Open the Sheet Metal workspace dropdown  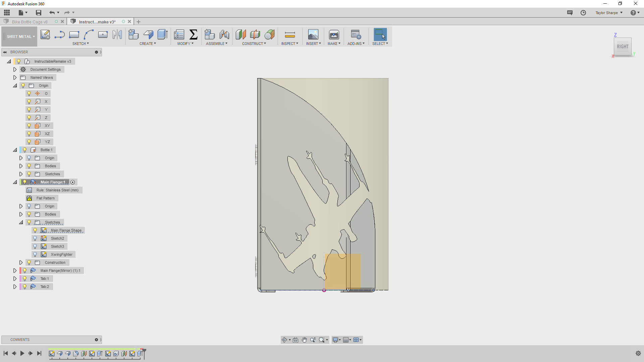[x=20, y=37]
